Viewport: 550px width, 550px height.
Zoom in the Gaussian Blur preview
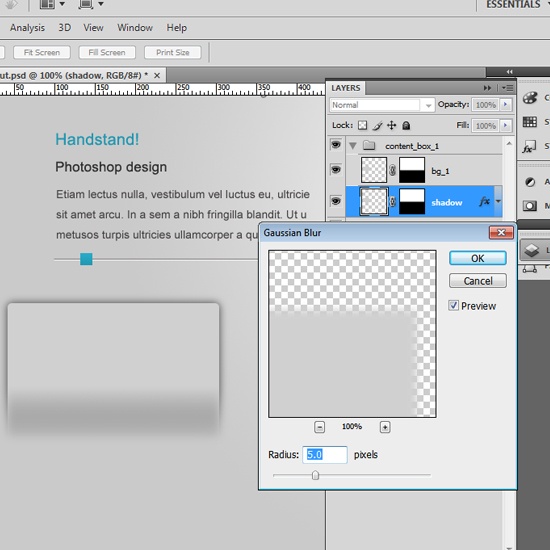point(385,427)
